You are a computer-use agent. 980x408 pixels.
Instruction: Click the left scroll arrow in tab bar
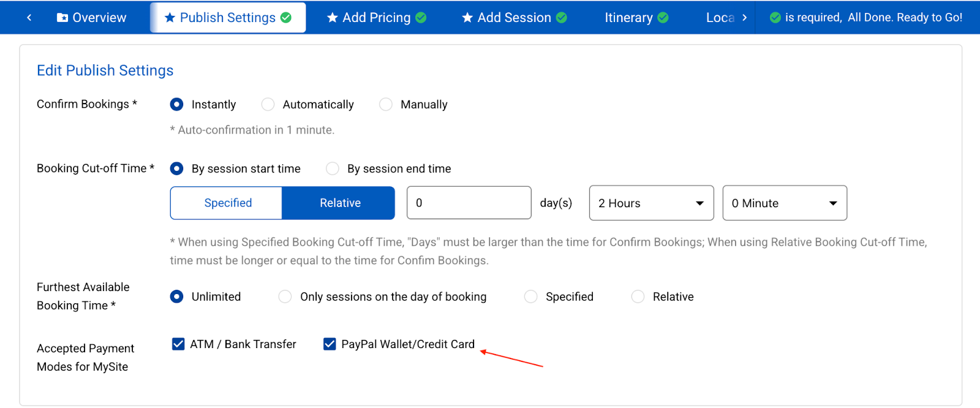coord(29,18)
